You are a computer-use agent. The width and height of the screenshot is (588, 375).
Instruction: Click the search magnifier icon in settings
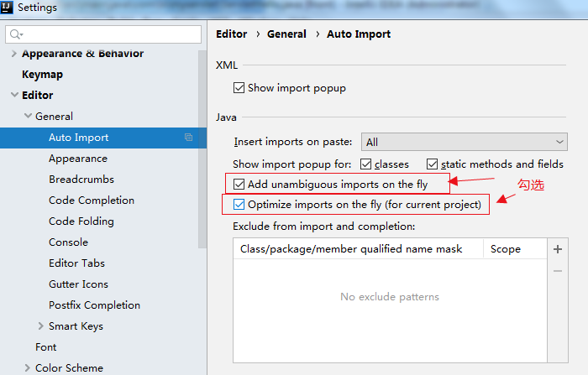pyautogui.click(x=16, y=34)
